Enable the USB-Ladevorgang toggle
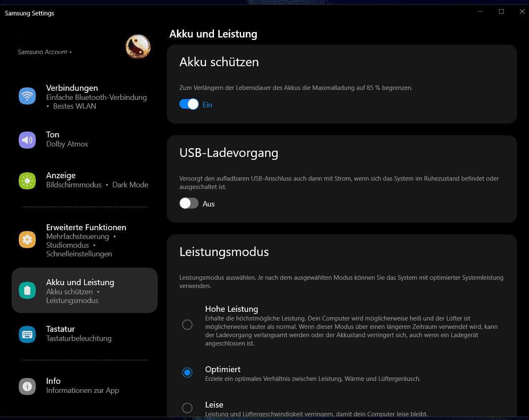Viewport: 529px width, 420px height. (x=189, y=203)
